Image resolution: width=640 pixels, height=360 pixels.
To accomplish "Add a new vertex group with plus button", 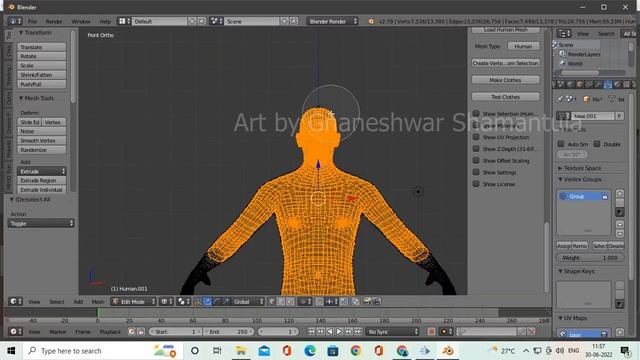I will pos(620,193).
